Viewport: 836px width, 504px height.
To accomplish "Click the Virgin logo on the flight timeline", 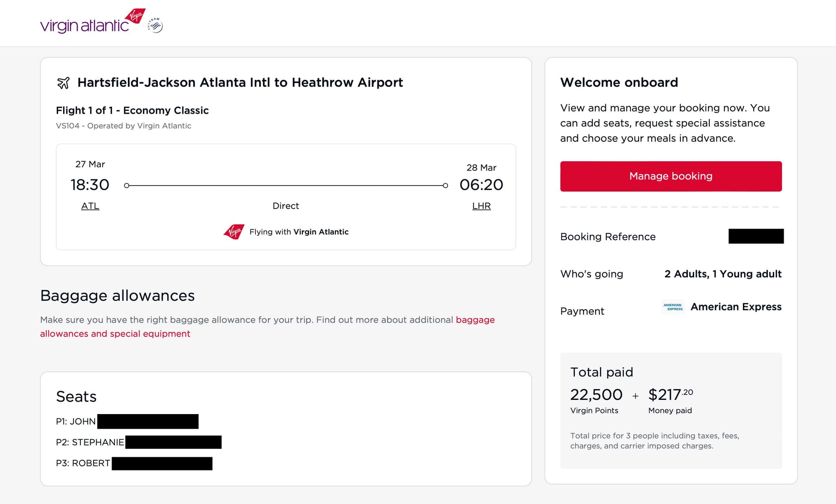I will tap(234, 231).
